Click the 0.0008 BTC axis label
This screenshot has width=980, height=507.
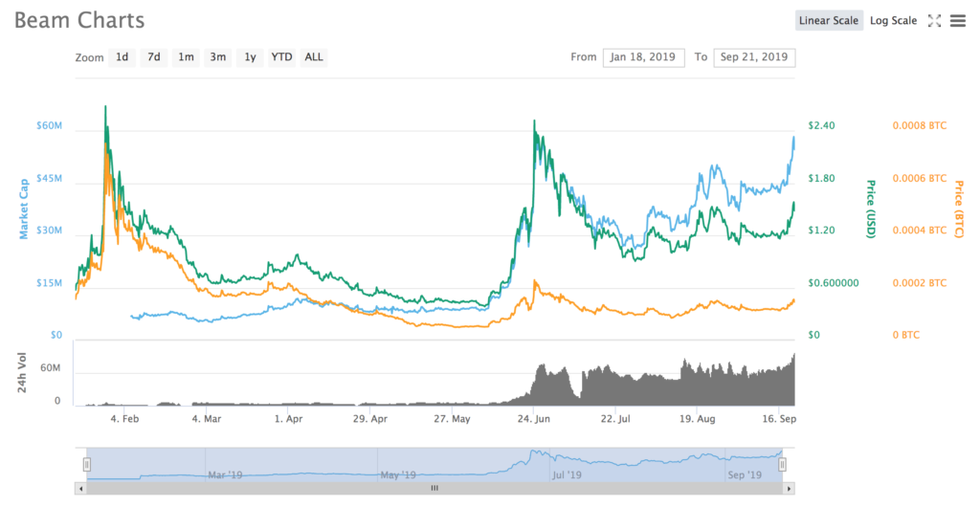click(x=920, y=125)
